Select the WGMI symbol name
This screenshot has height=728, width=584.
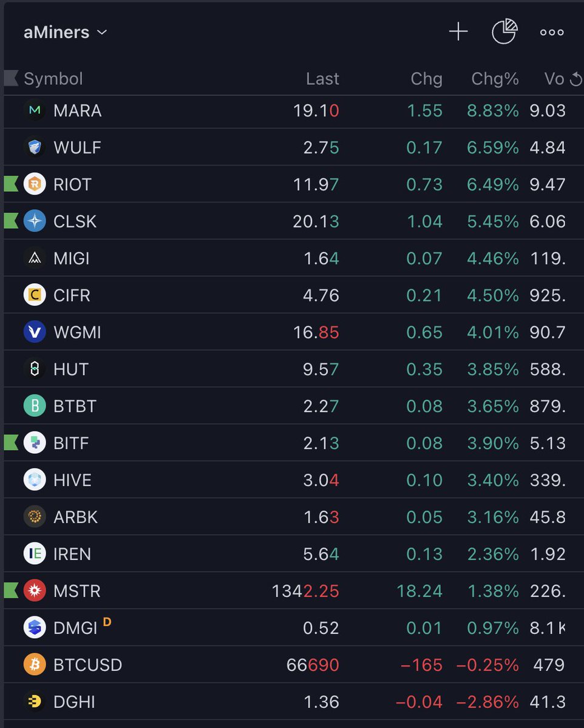[77, 332]
